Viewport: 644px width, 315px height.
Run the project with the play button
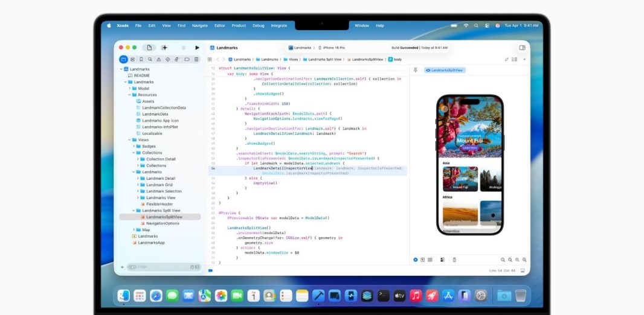coord(197,48)
